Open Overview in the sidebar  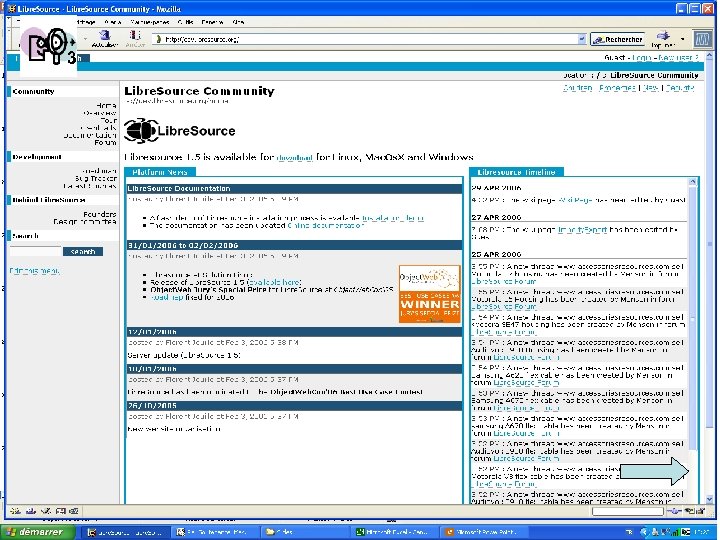pyautogui.click(x=100, y=113)
